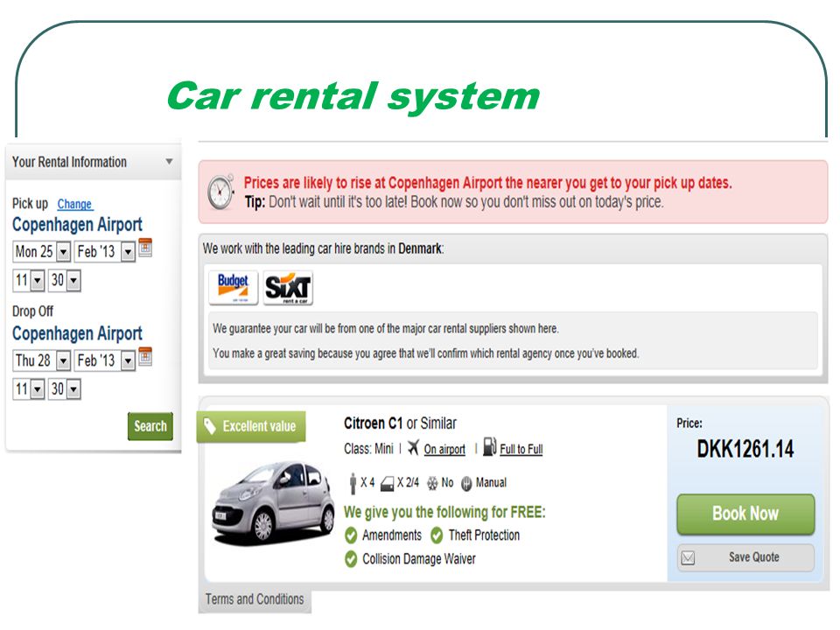Open the Full to Full fuel policy link
The height and width of the screenshot is (630, 840).
[x=521, y=449]
